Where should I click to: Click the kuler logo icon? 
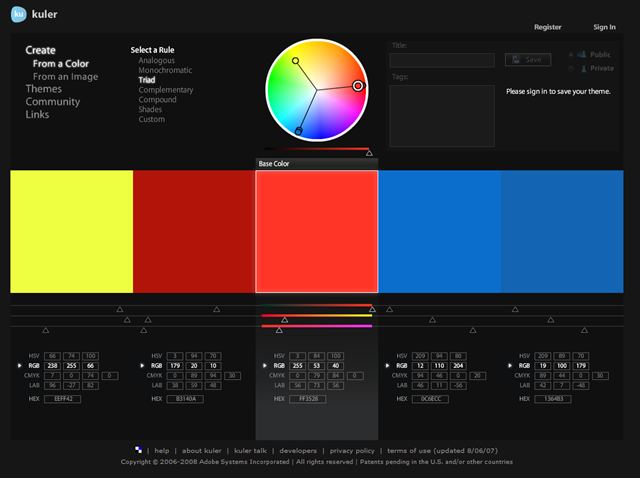pos(18,14)
